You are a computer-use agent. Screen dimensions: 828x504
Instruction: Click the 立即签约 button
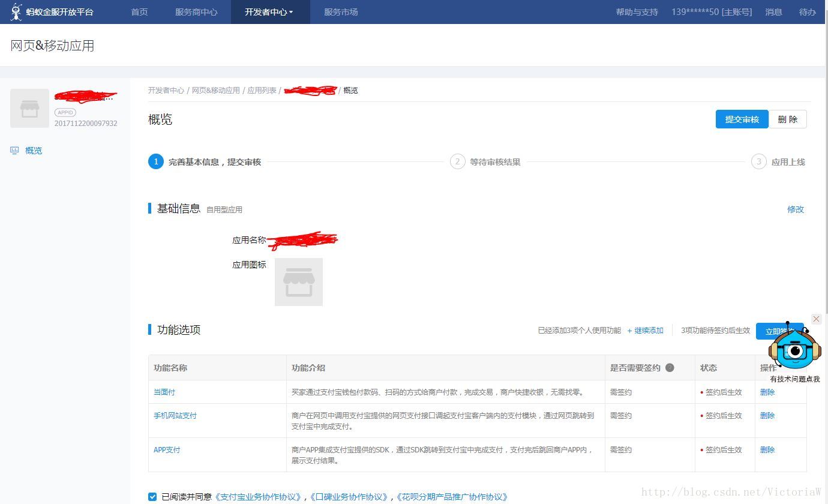(x=779, y=331)
